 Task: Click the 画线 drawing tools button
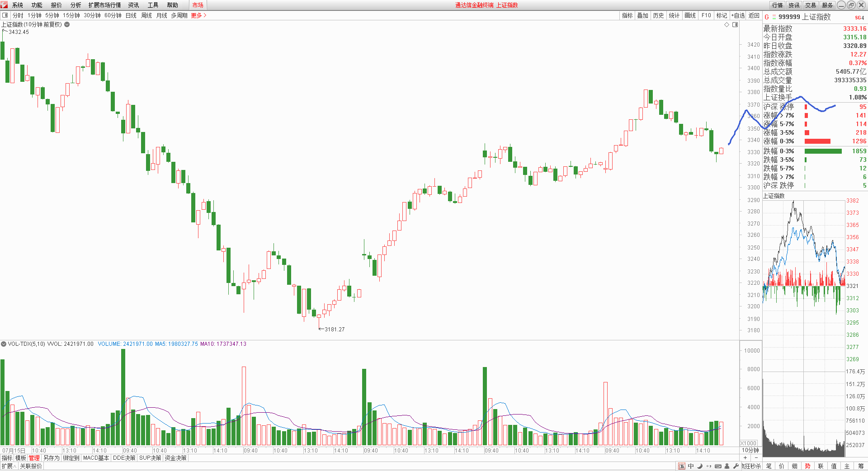(x=690, y=15)
